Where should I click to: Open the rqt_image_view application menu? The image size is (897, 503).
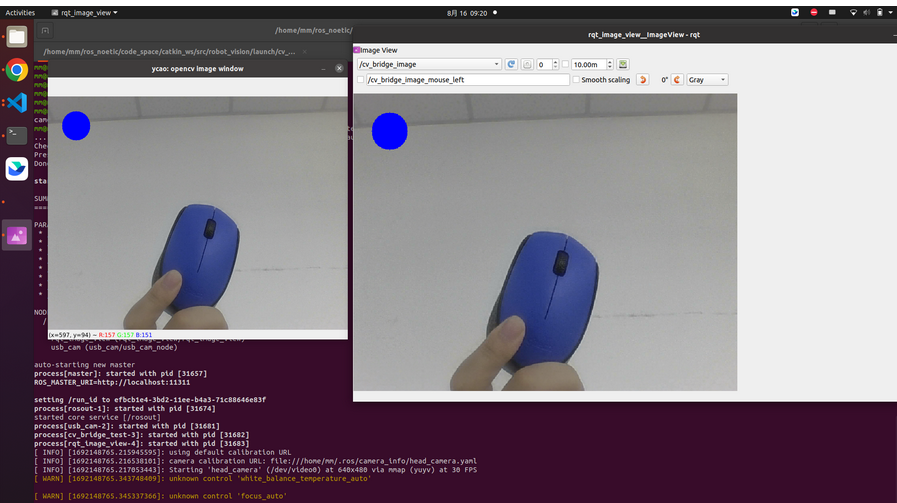(85, 13)
